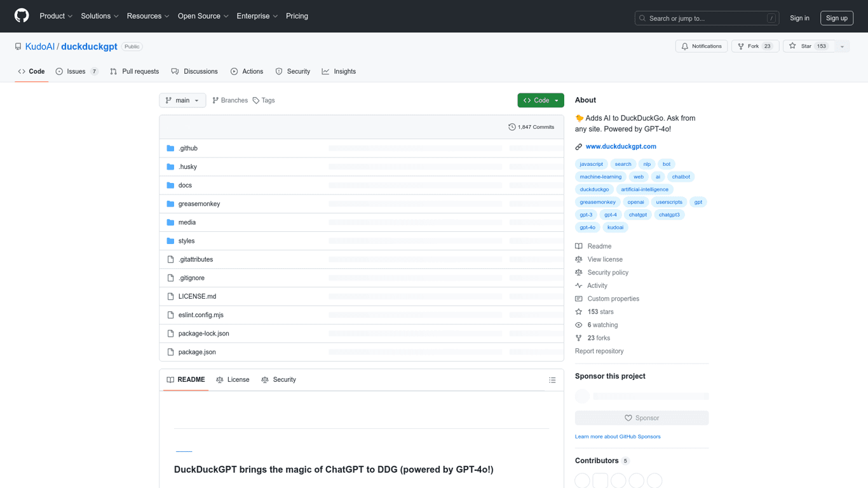Expand the star lists dropdown arrow

(x=842, y=46)
